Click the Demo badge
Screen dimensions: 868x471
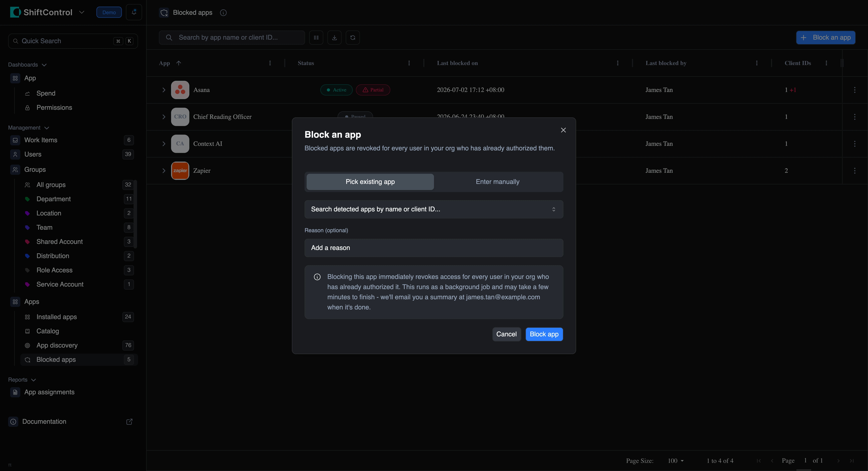(109, 12)
